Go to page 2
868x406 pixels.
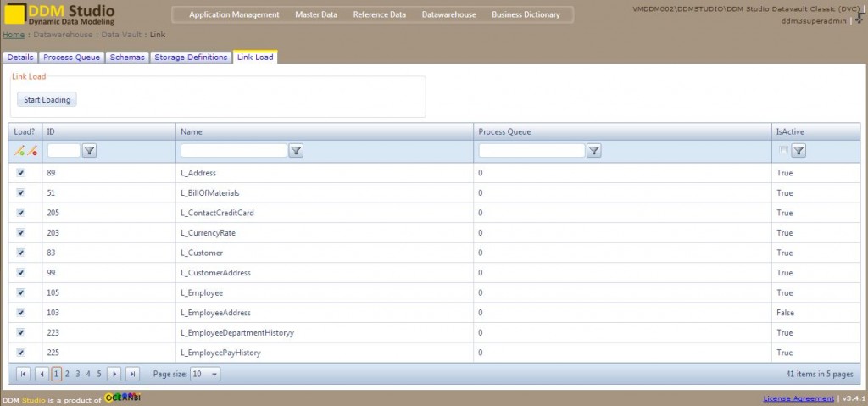pos(67,375)
